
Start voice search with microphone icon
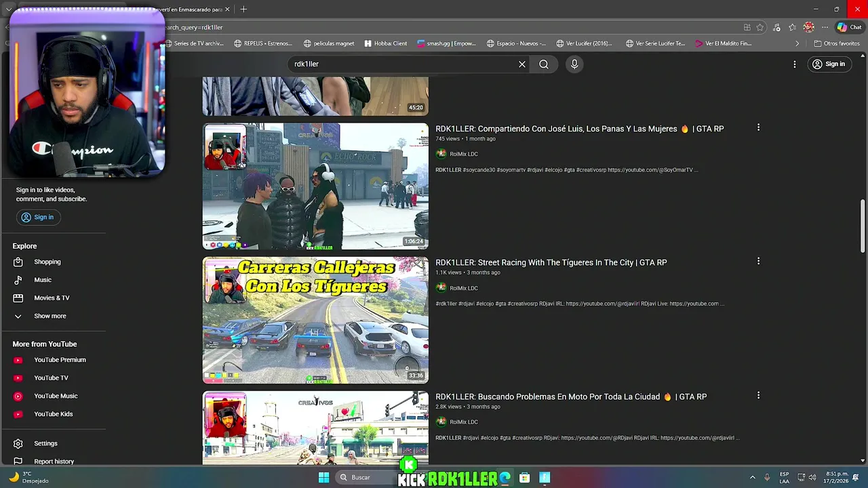(574, 64)
